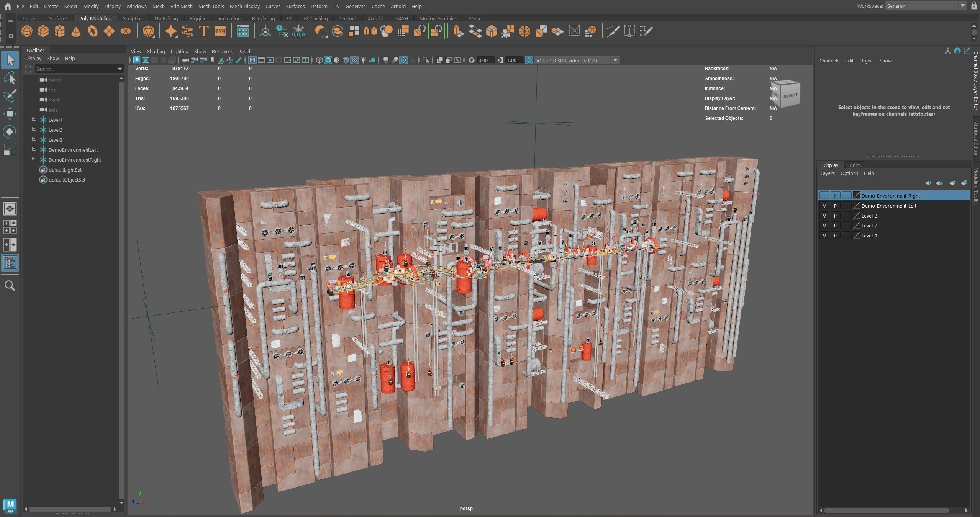Open the Outliner search filter dropdown arrow
Image resolution: width=980 pixels, height=517 pixels.
[120, 69]
